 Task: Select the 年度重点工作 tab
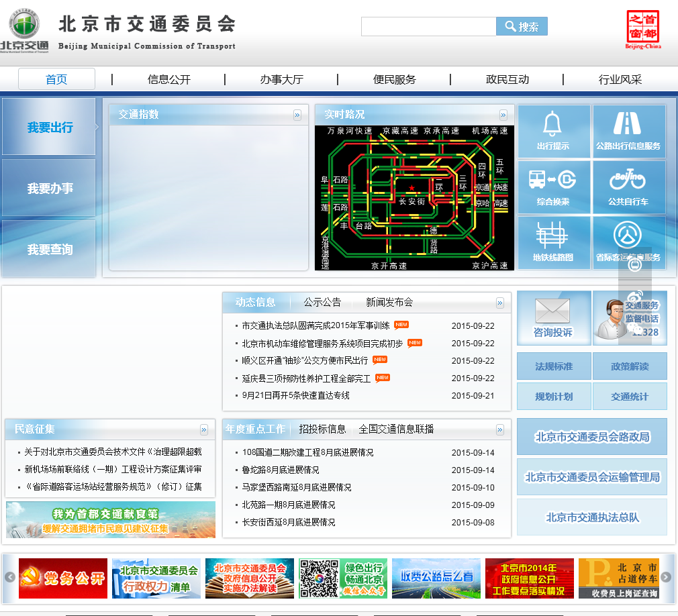click(x=255, y=429)
